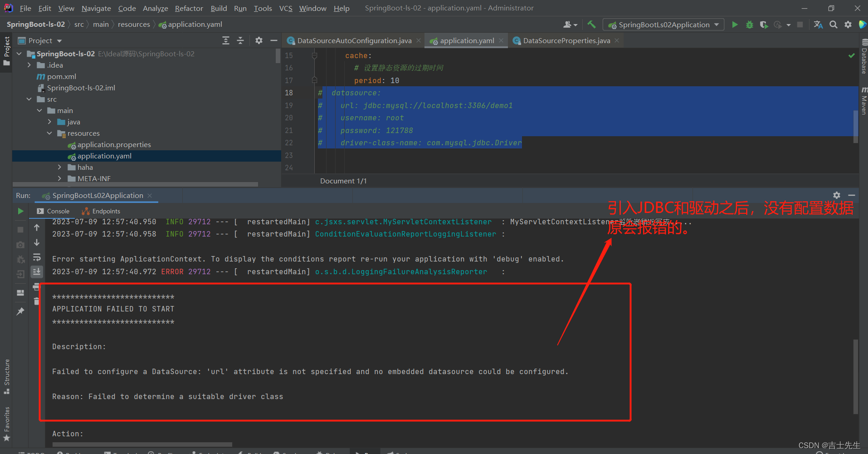
Task: Click resources breadcrumb in navigation bar
Action: (x=134, y=25)
